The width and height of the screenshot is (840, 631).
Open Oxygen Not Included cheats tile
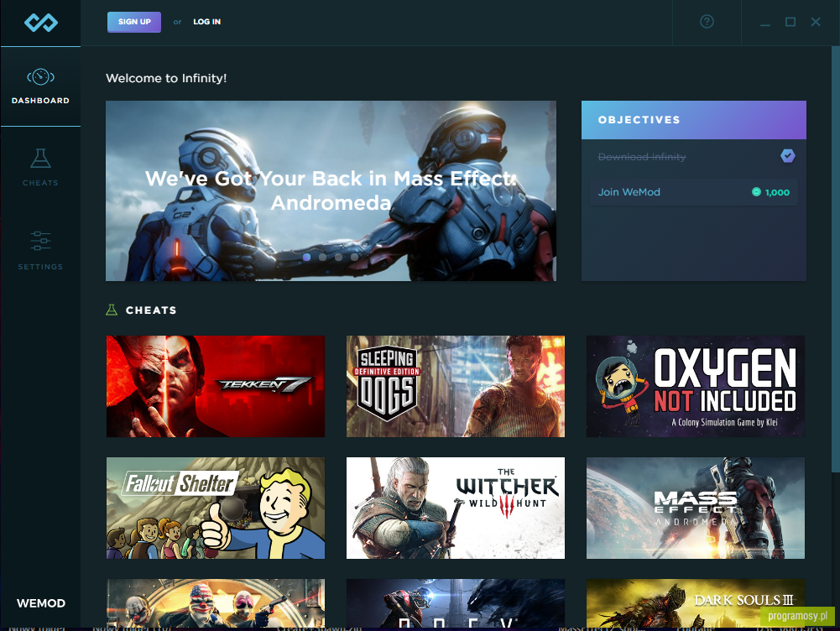pyautogui.click(x=696, y=386)
